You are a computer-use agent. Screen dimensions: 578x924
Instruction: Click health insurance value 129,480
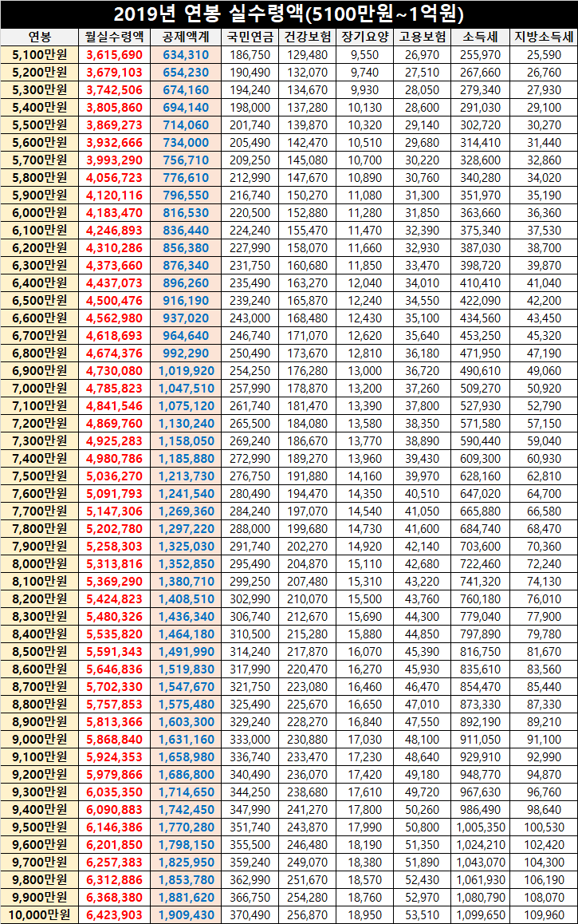(x=307, y=55)
